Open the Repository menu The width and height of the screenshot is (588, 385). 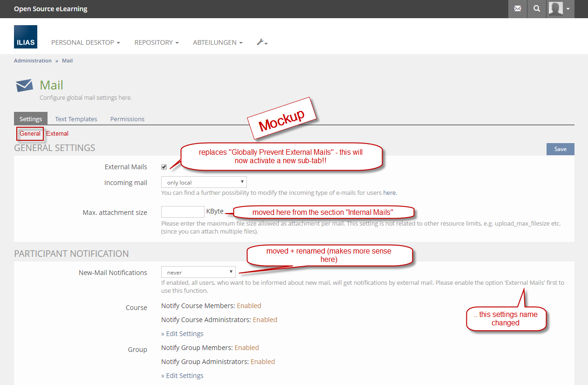point(156,42)
